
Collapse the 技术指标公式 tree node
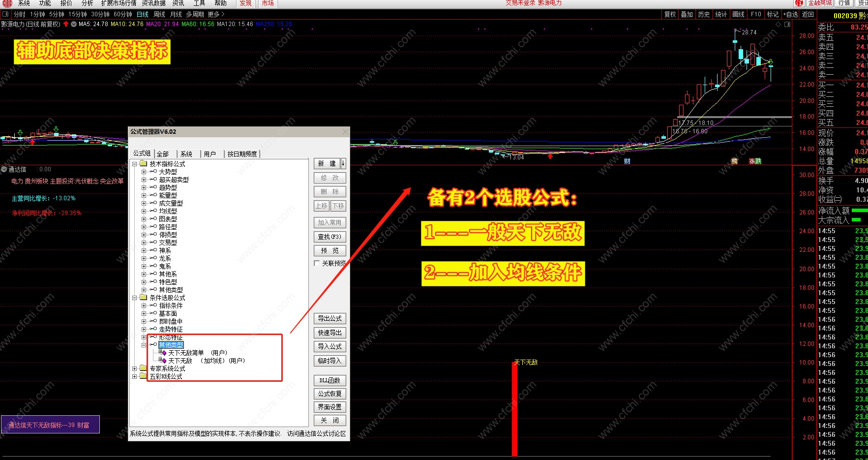[x=135, y=164]
